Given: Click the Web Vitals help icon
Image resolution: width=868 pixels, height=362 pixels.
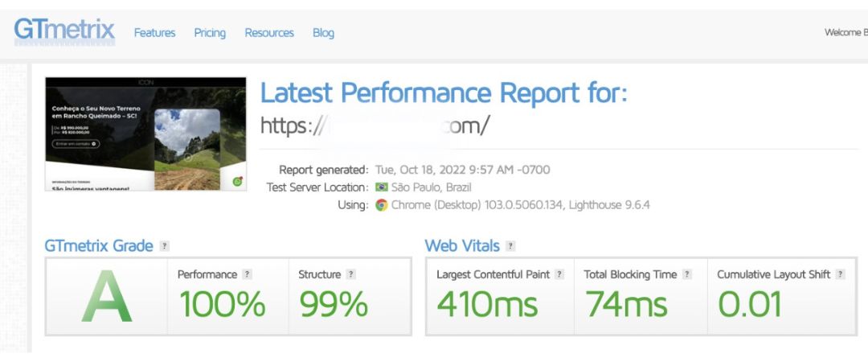Looking at the screenshot, I should coord(510,246).
